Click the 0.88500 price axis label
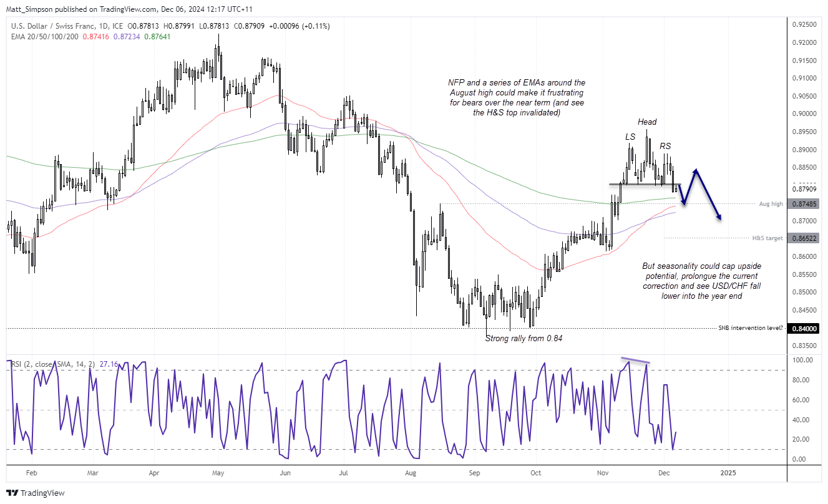828x504 pixels. click(x=805, y=168)
